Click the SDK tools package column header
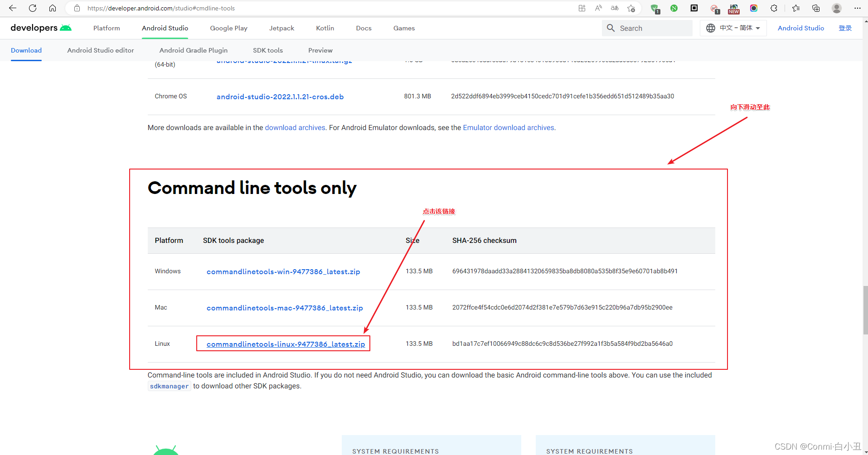This screenshot has height=455, width=868. click(233, 241)
